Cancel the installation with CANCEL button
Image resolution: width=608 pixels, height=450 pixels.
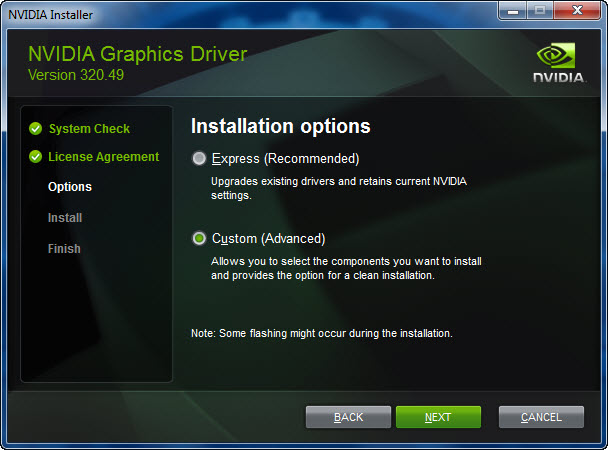click(541, 417)
